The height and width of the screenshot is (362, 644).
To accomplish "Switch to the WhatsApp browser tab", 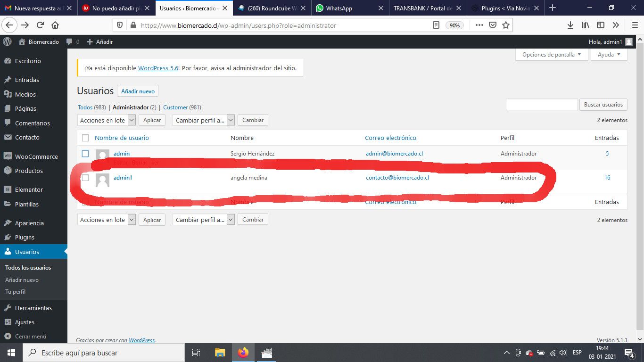I will 349,8.
